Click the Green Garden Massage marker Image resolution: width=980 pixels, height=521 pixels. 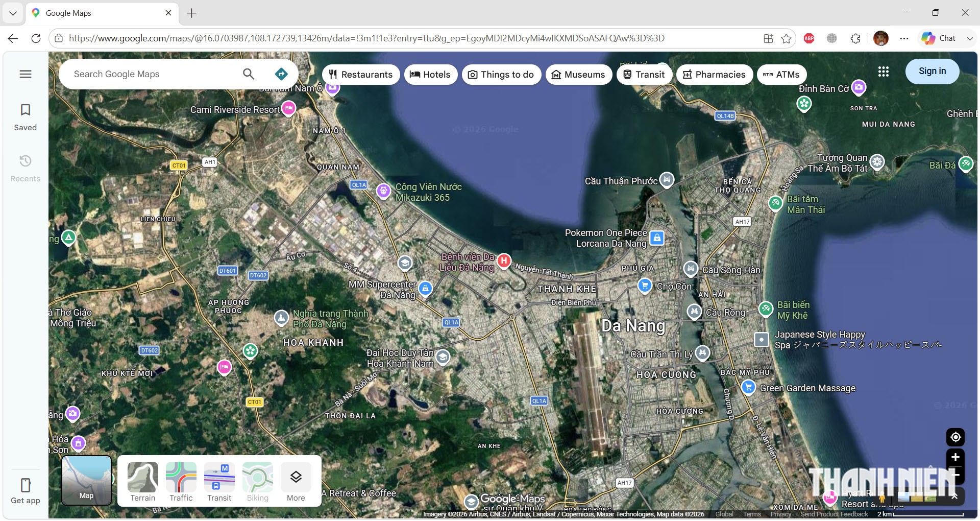pos(748,387)
